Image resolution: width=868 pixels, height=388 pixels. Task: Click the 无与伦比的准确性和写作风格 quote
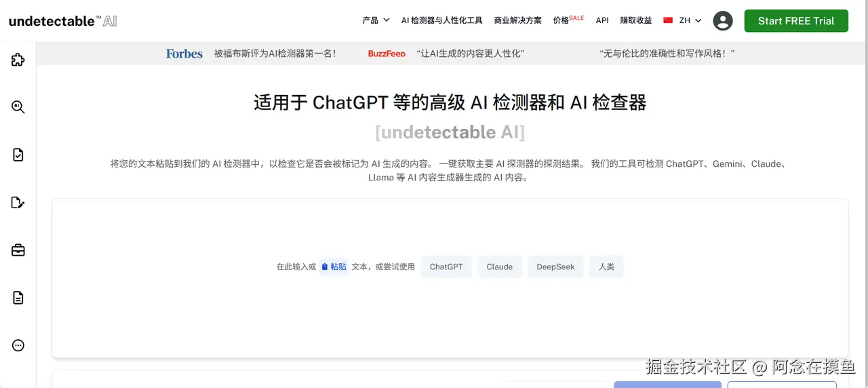coord(667,54)
